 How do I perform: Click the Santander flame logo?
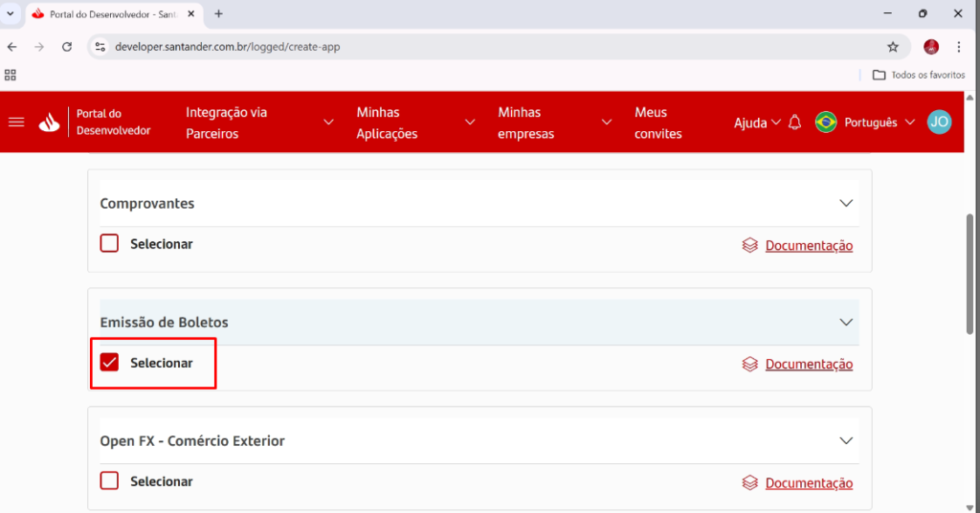49,123
